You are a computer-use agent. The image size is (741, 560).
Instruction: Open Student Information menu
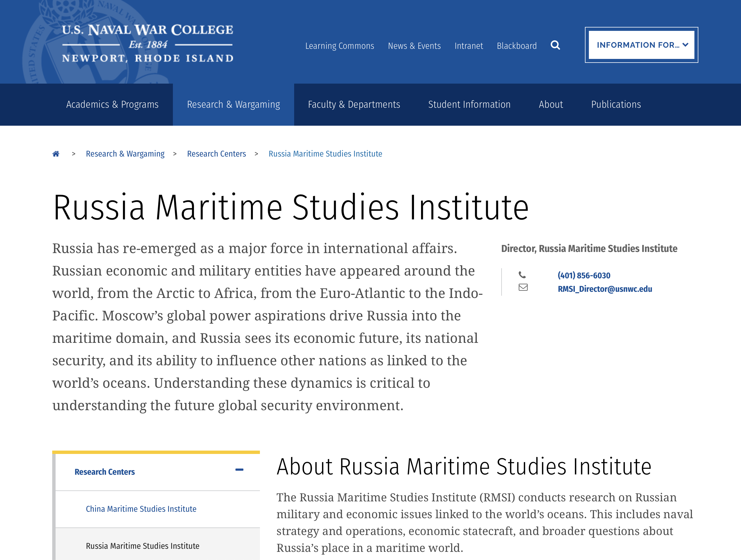(x=469, y=104)
